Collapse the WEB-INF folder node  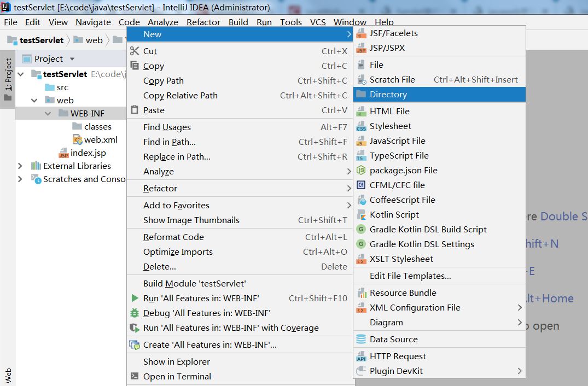point(48,114)
